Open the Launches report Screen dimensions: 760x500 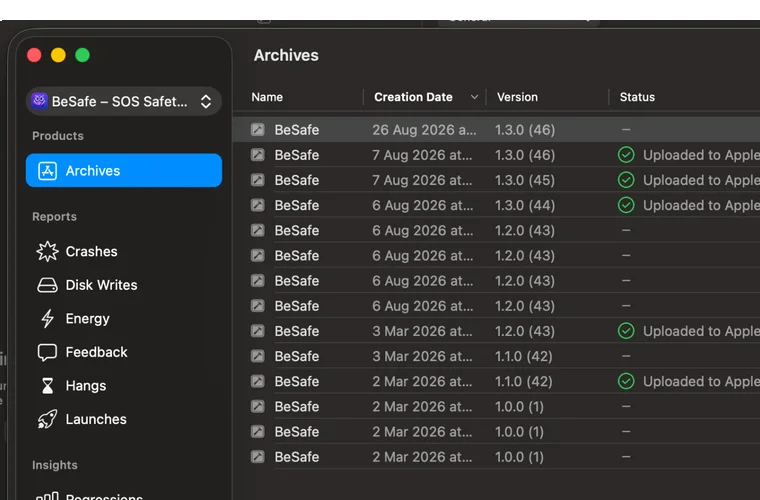[x=82, y=419]
